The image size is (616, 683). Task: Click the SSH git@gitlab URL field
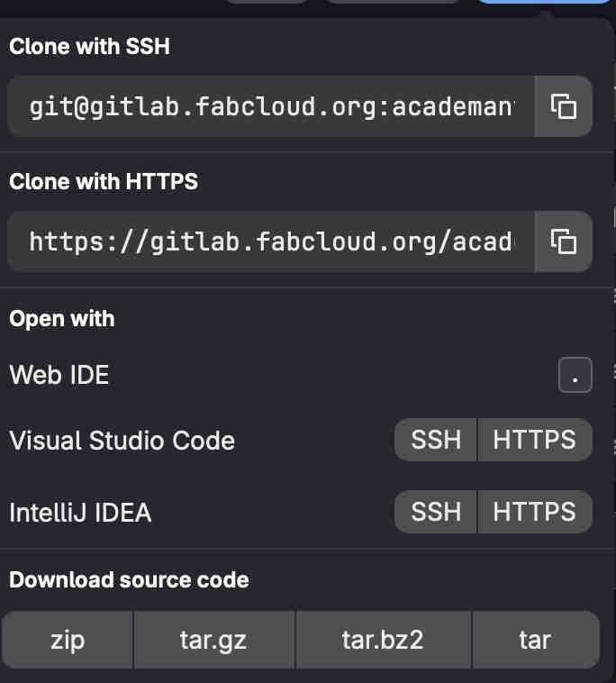pos(271,106)
